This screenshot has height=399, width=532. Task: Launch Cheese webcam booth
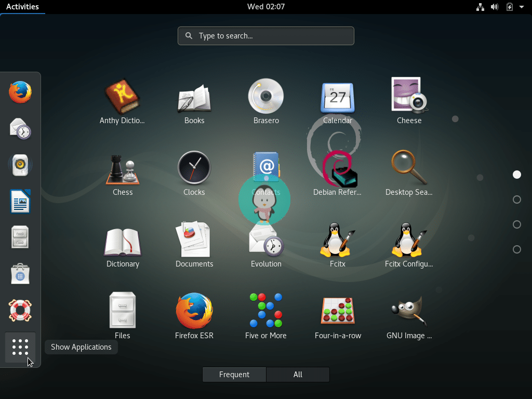409,96
